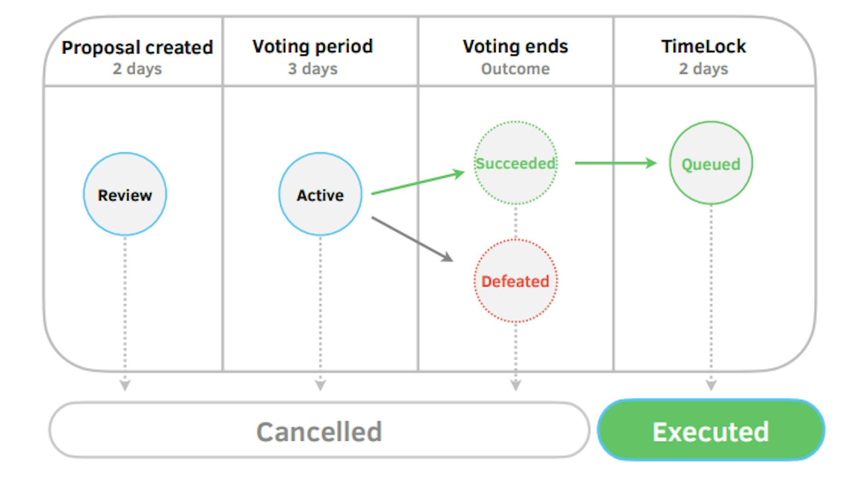
Task: Click the green arrow pointing to Queued
Action: point(615,163)
